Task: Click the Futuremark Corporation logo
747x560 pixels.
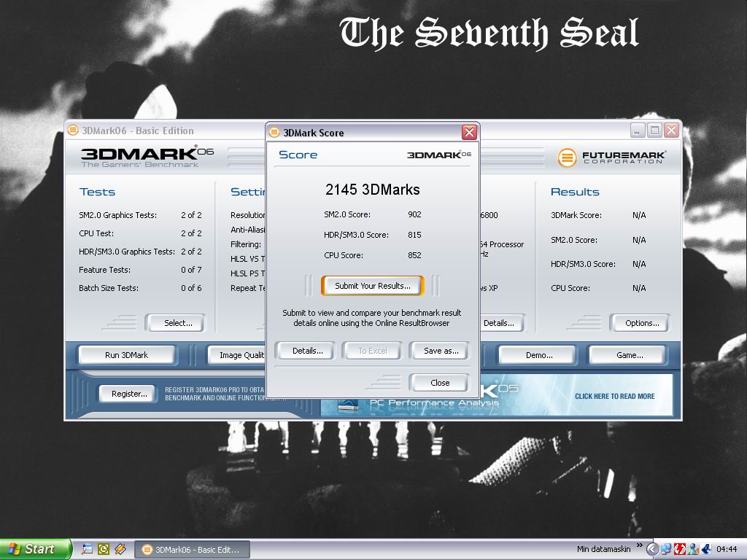Action: [x=612, y=157]
